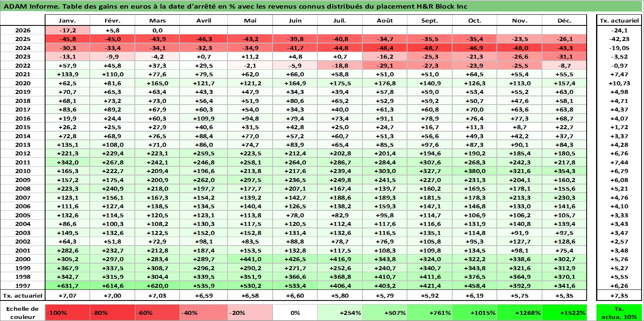Viewport: 644px width, 321px height.
Task: Click actuarial rate -42,23 for 2025
Action: click(x=619, y=39)
